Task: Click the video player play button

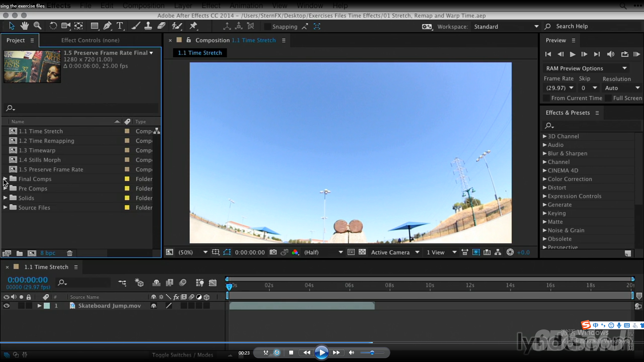Action: point(321,352)
